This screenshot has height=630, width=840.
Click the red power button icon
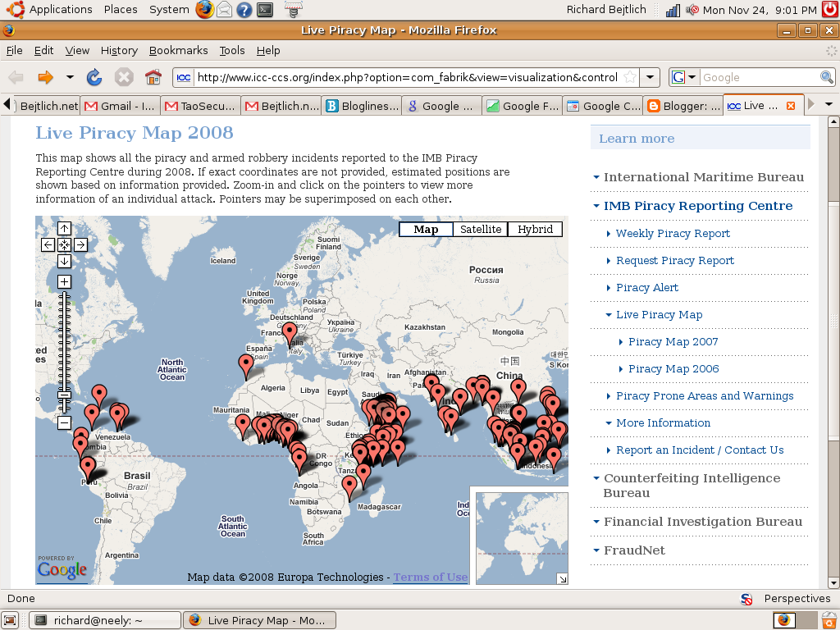pyautogui.click(x=830, y=10)
